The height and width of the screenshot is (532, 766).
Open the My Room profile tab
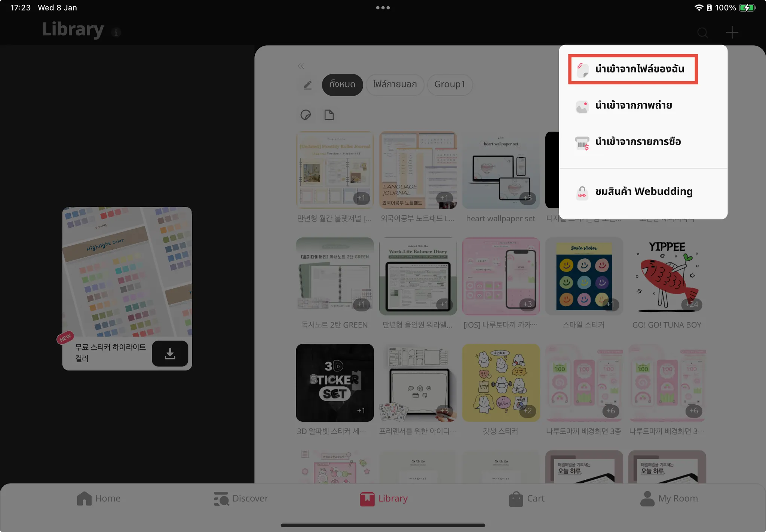[x=669, y=498]
